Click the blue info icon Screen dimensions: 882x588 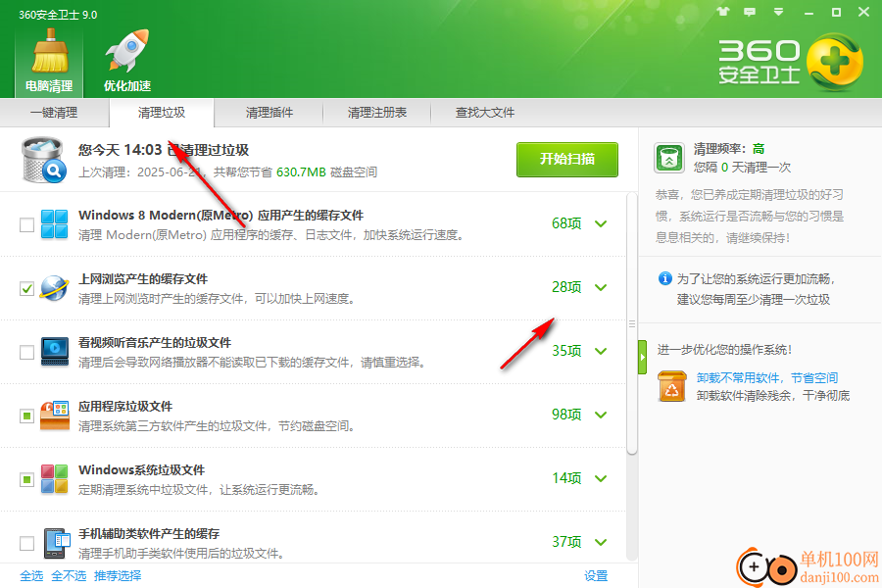point(664,278)
